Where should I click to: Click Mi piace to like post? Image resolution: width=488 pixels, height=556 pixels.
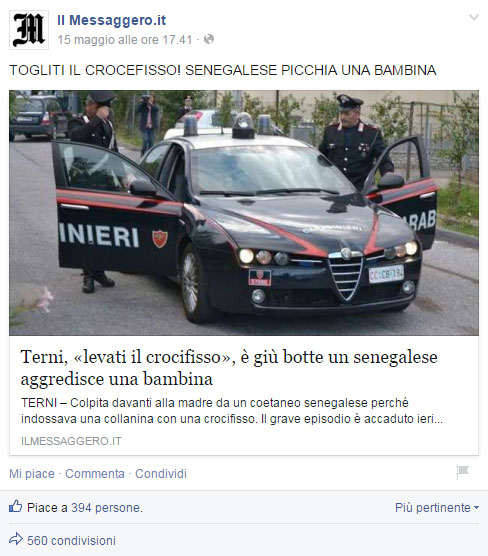click(x=32, y=474)
